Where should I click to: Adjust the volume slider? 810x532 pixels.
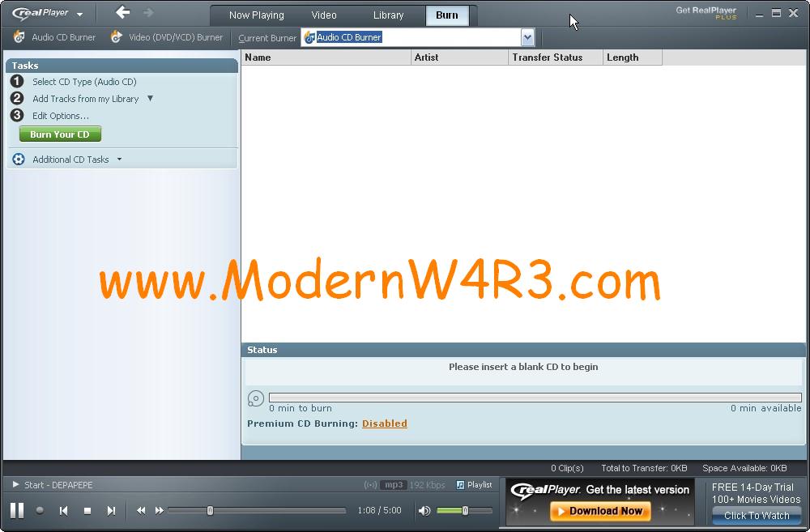(x=464, y=510)
